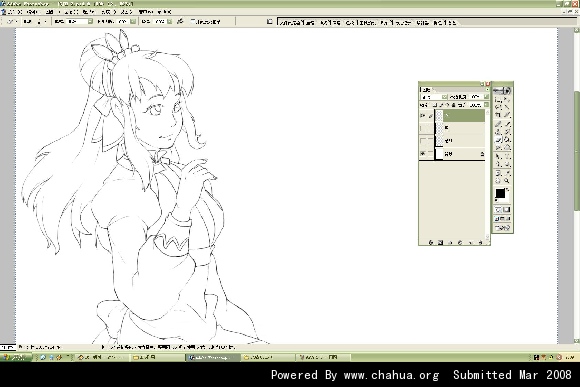
Task: Hide the selected top layer's eye icon
Action: 422,115
